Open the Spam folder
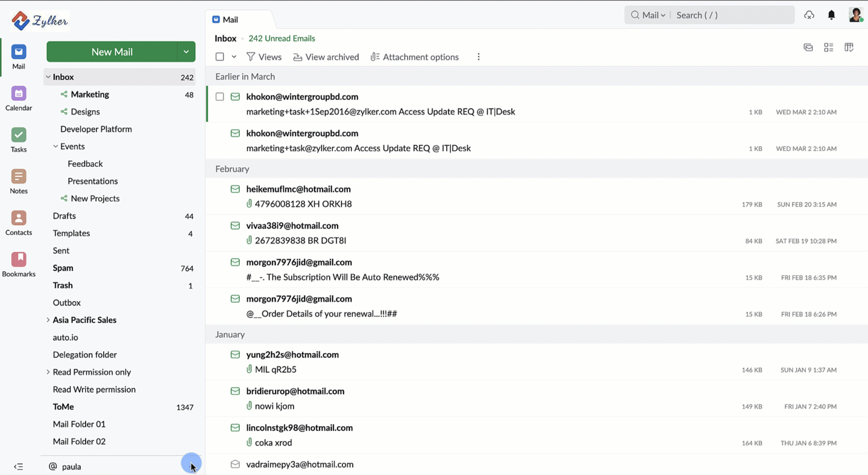 pyautogui.click(x=63, y=268)
